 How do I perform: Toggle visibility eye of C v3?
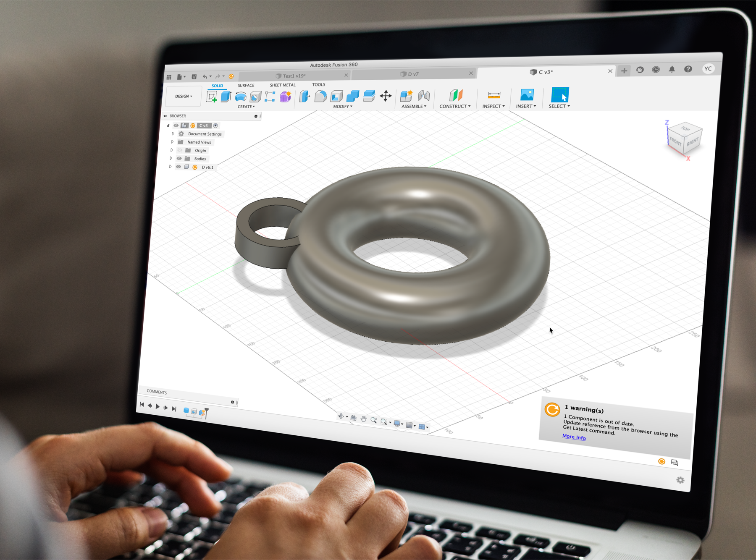click(176, 126)
